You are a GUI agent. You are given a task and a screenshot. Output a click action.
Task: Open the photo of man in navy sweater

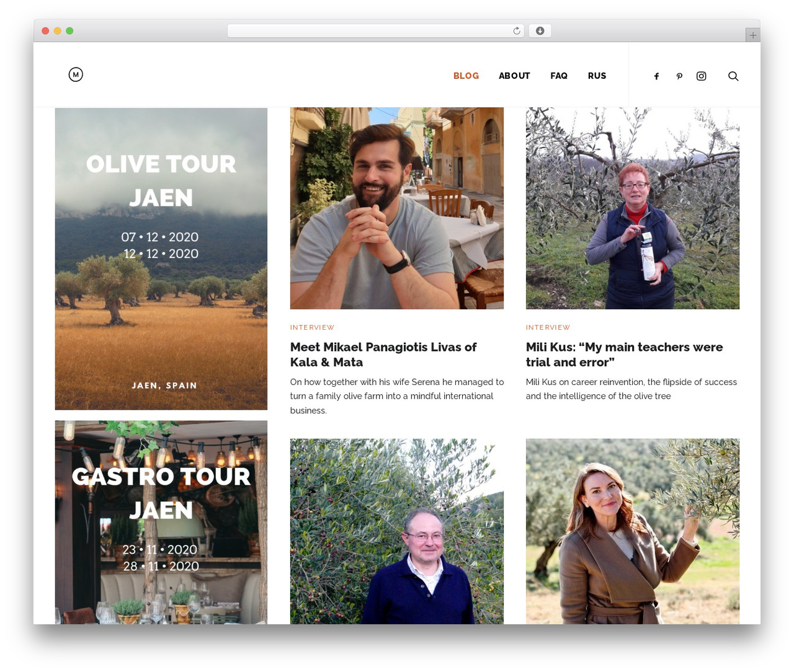coord(397,531)
